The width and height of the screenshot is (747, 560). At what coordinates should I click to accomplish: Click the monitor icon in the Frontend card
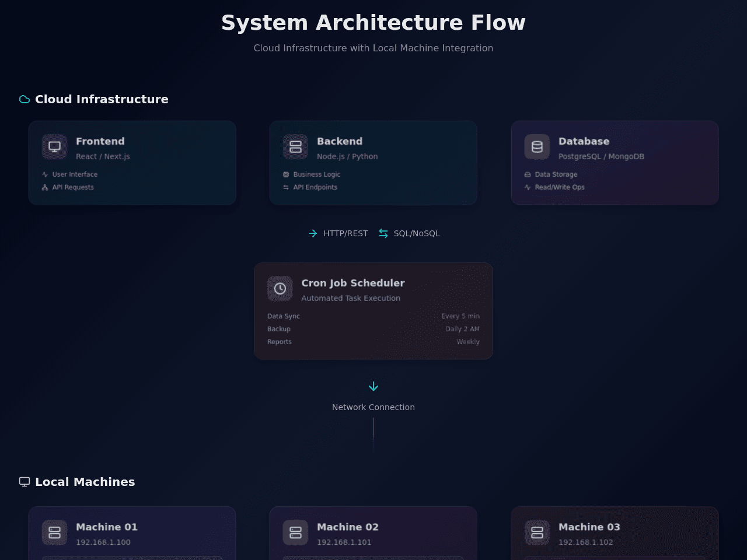click(x=54, y=146)
